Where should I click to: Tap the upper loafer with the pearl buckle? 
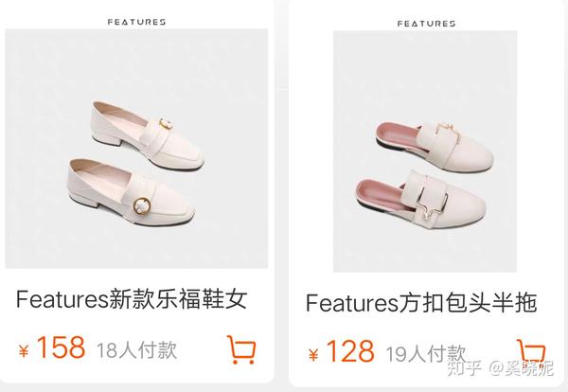click(x=147, y=135)
